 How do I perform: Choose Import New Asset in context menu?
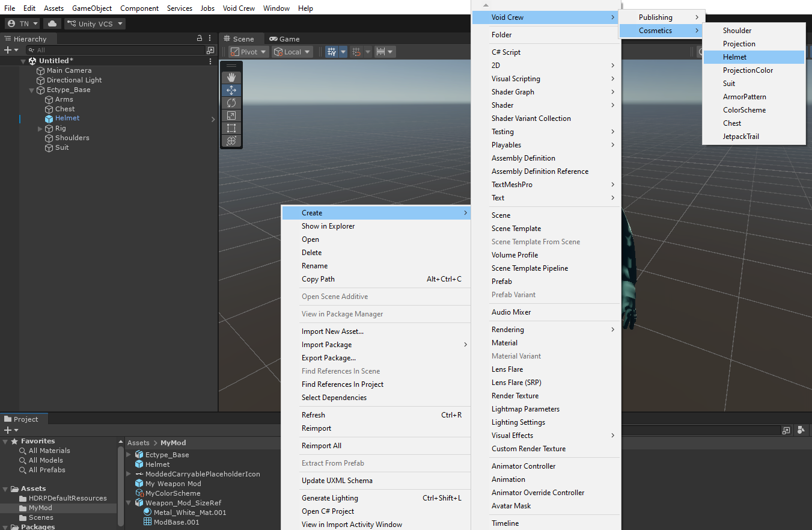click(376, 331)
